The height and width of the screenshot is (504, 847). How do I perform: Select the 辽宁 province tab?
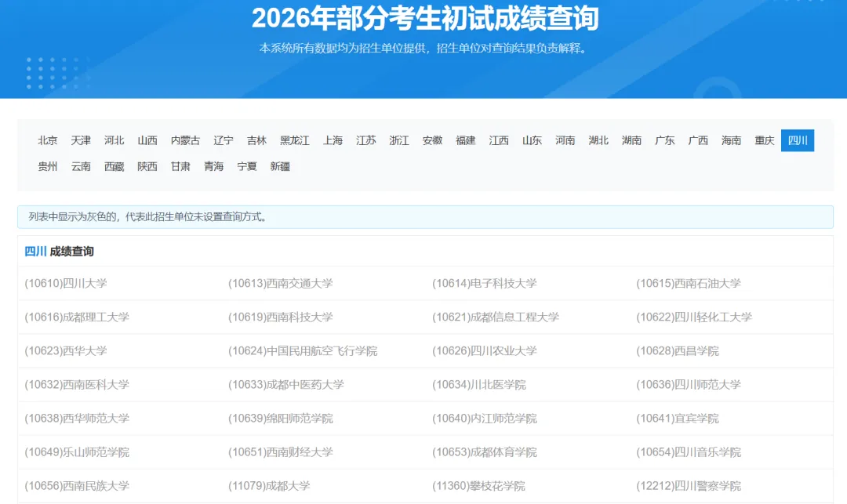(x=224, y=140)
